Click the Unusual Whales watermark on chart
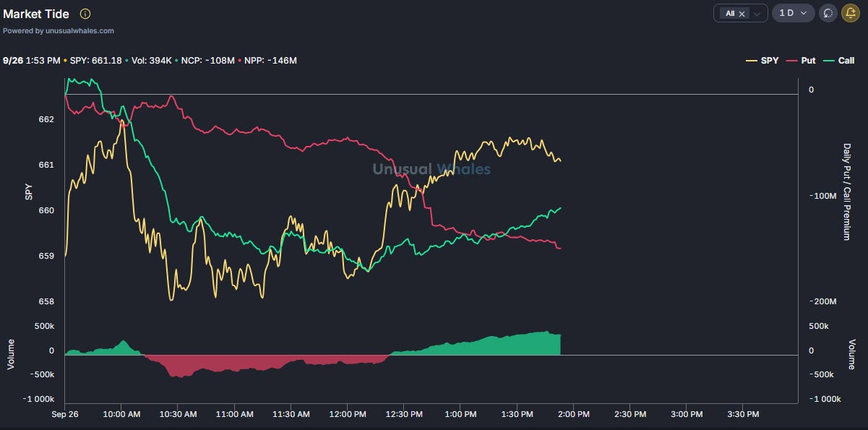 pyautogui.click(x=431, y=170)
